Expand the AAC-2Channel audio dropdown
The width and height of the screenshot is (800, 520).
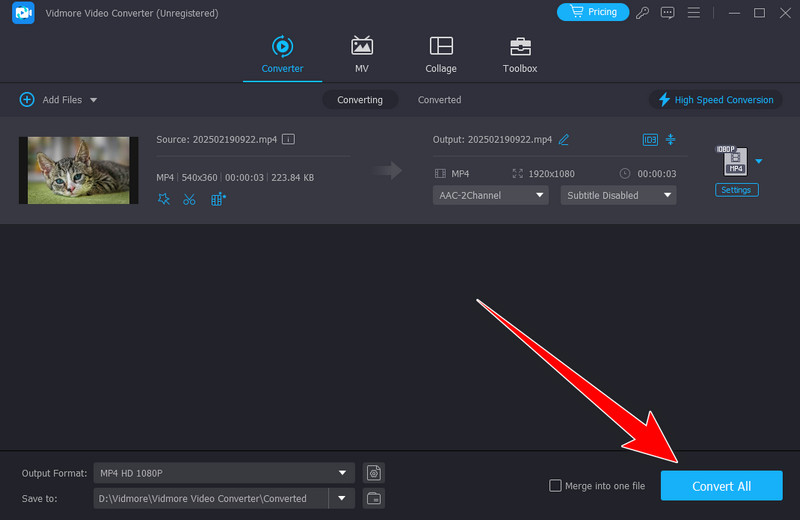pos(490,195)
